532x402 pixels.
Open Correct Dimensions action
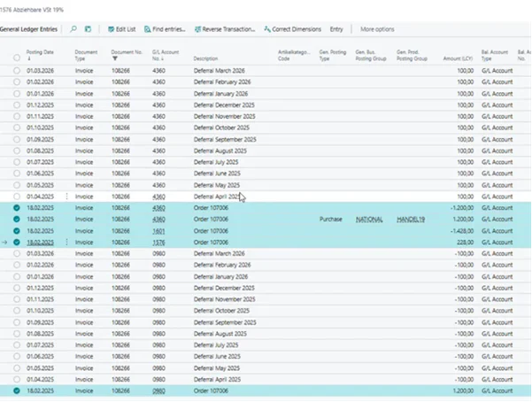(x=292, y=29)
